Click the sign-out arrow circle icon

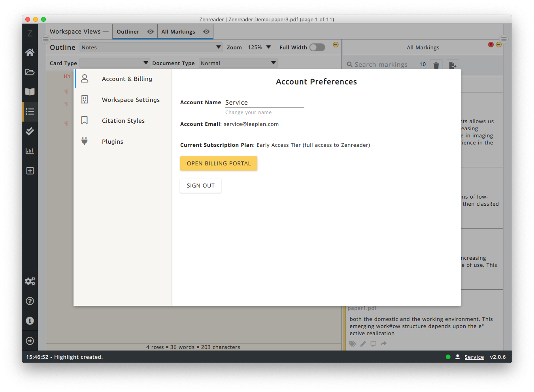coord(30,341)
